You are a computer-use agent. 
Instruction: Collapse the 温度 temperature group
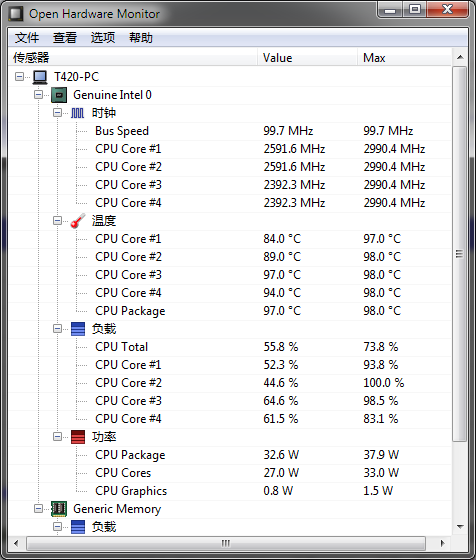tap(57, 220)
